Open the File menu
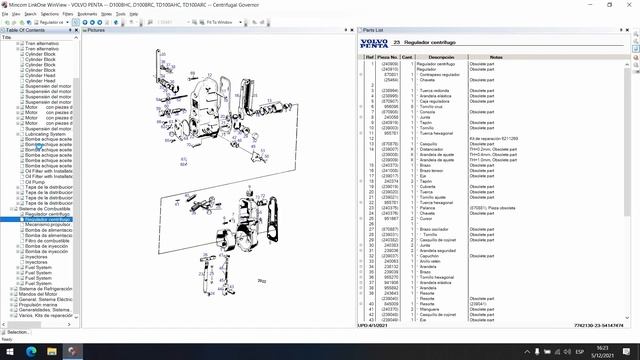The image size is (640, 360). (x=5, y=14)
